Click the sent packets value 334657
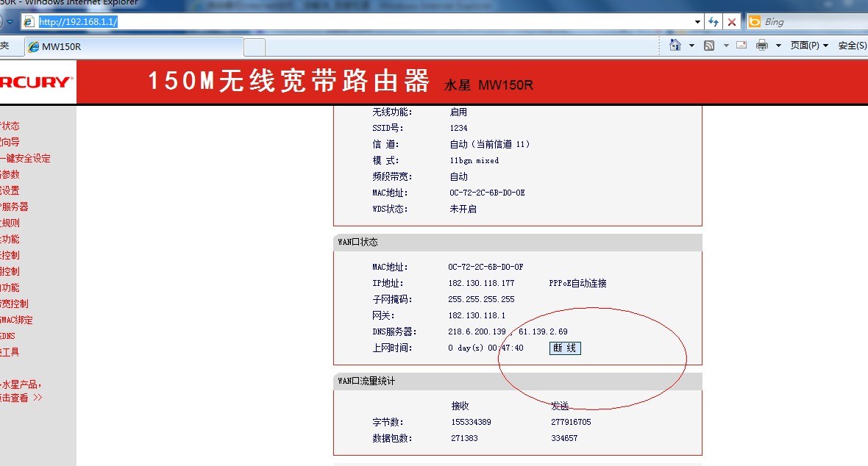This screenshot has width=868, height=466. pyautogui.click(x=564, y=438)
